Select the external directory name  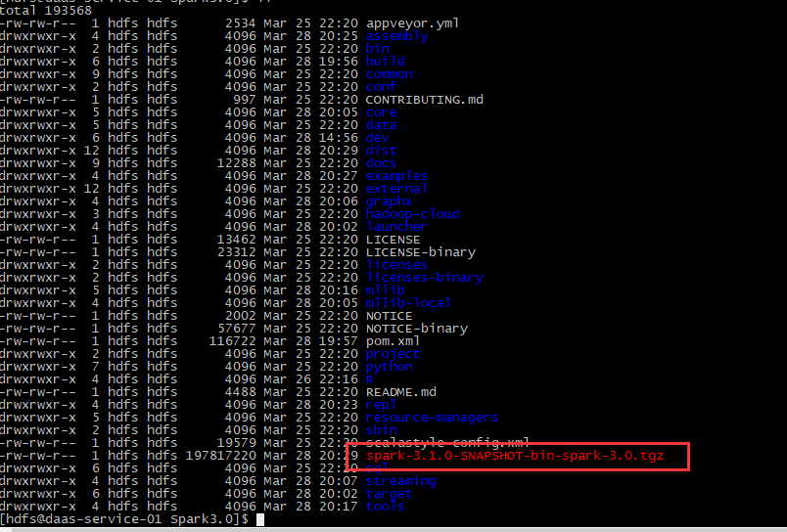point(397,189)
